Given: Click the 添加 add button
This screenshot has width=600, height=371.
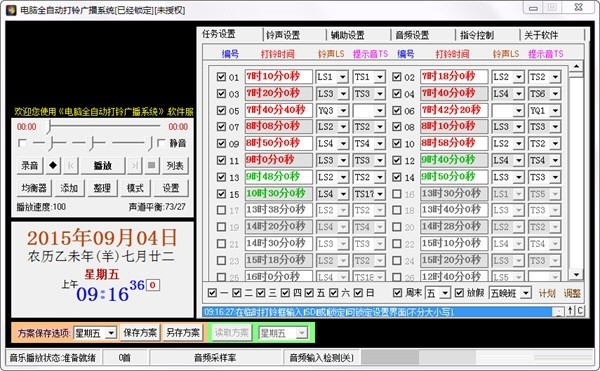Looking at the screenshot, I should coord(69,188).
